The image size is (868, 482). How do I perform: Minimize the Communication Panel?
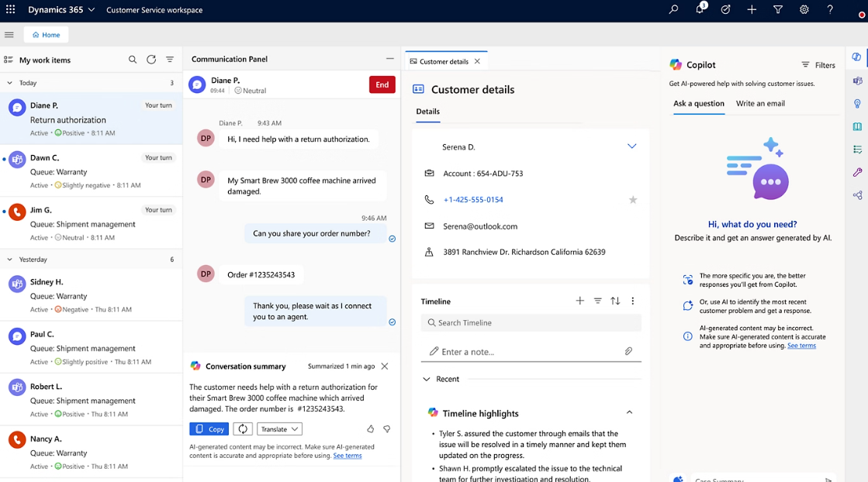pos(389,59)
